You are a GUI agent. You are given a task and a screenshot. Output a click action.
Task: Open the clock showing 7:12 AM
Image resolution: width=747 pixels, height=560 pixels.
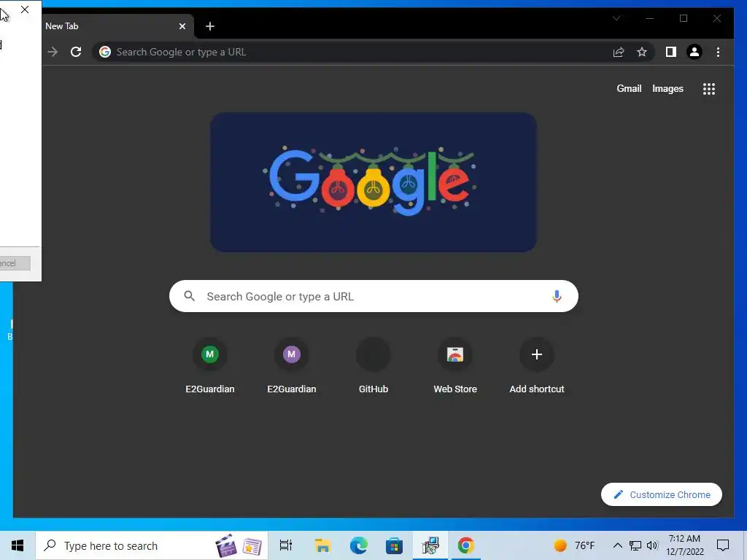pyautogui.click(x=684, y=545)
